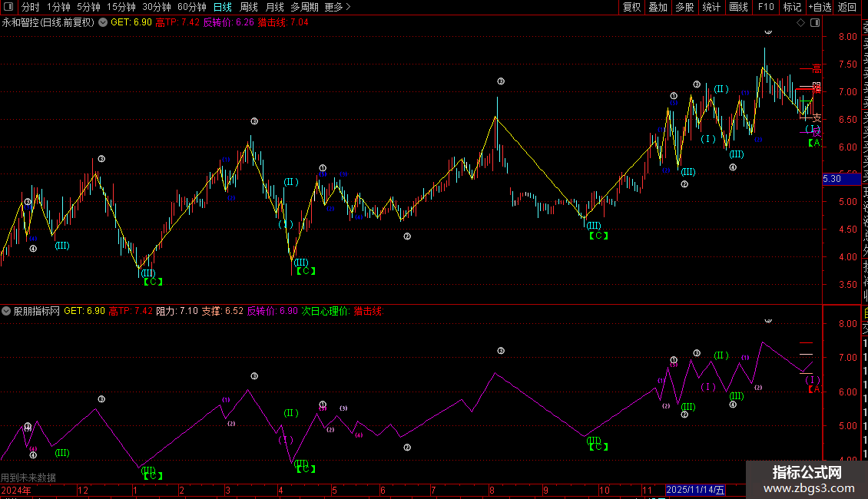
Task: Switch to 日线 daily period tab
Action: 223,7
